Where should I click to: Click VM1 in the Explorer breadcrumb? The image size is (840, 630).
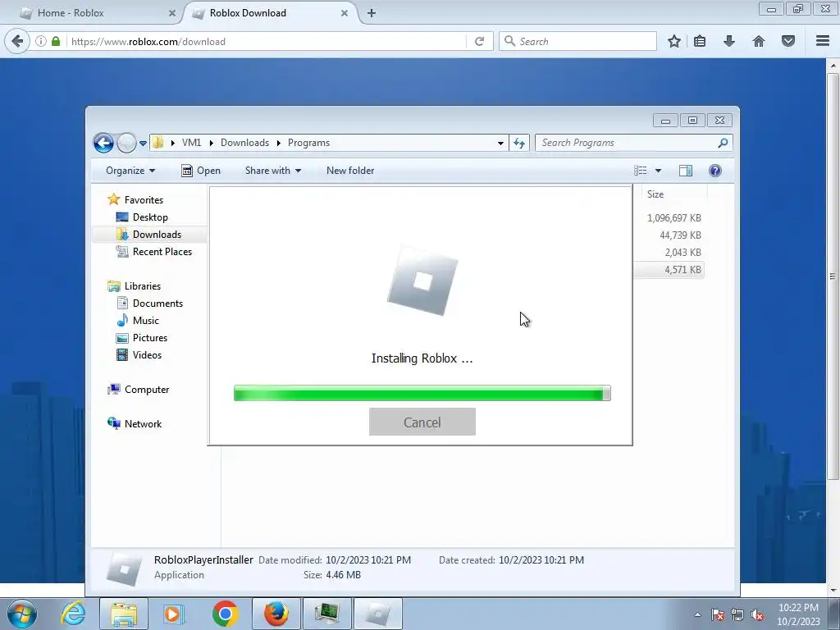tap(191, 143)
